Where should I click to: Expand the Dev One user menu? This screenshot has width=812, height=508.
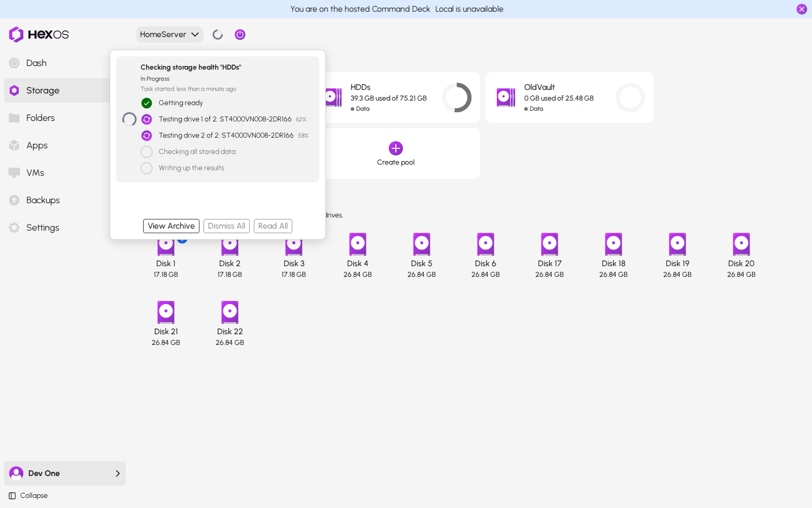(65, 473)
